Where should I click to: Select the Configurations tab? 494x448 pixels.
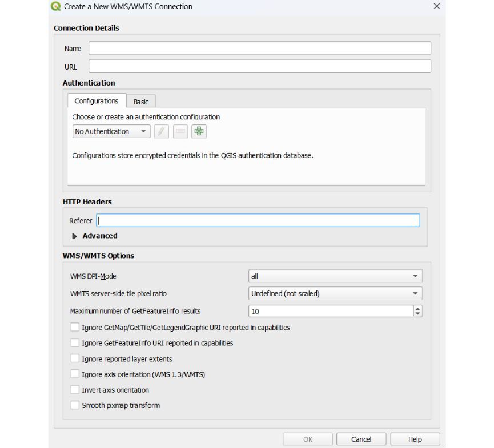(97, 101)
